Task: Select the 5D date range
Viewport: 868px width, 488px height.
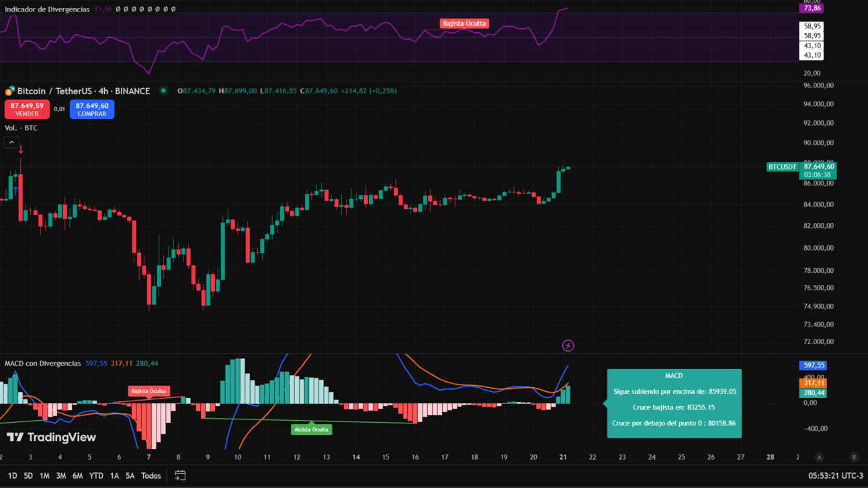Action: [28, 476]
